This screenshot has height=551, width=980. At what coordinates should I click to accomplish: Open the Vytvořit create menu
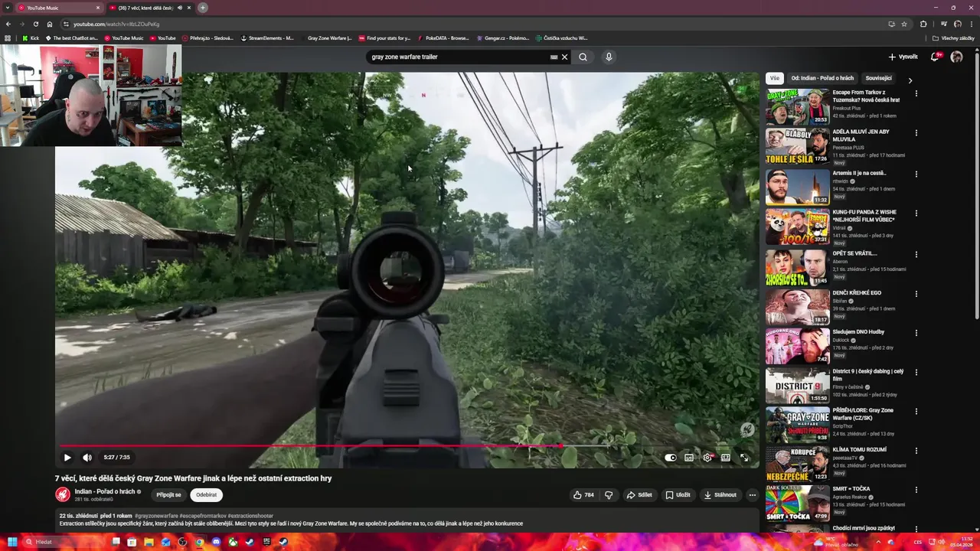pyautogui.click(x=903, y=57)
